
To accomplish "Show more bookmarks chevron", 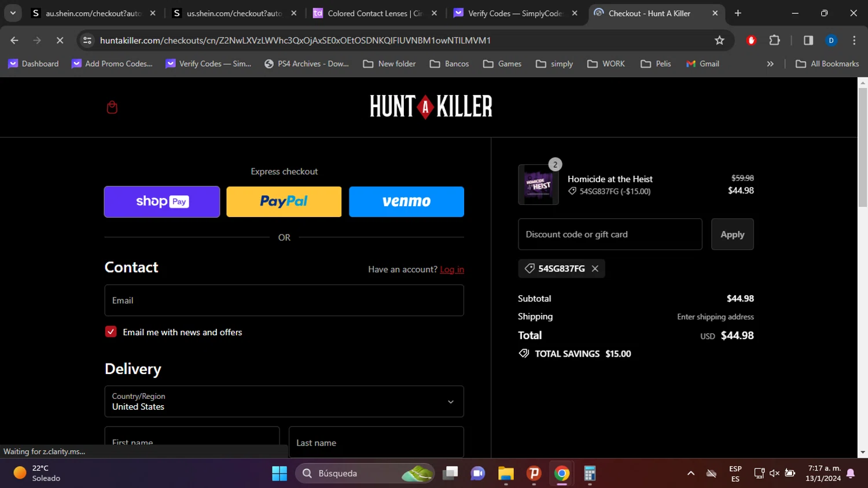I will coord(770,64).
